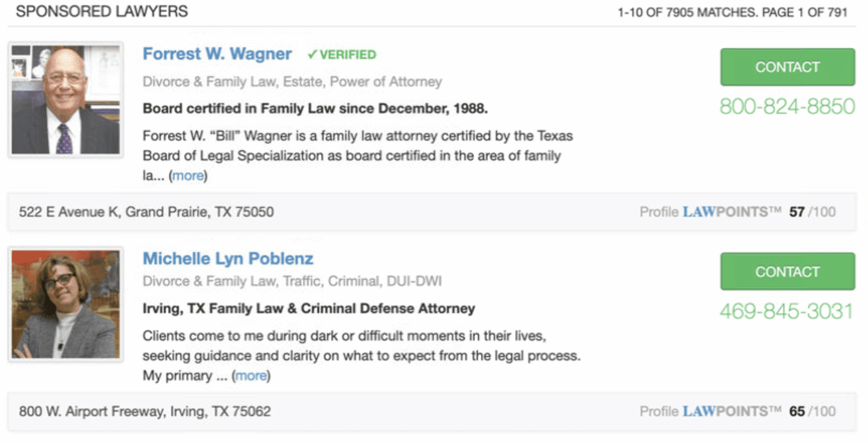This screenshot has height=444, width=868.
Task: Click the 522 E Avenue K address
Action: click(x=146, y=212)
